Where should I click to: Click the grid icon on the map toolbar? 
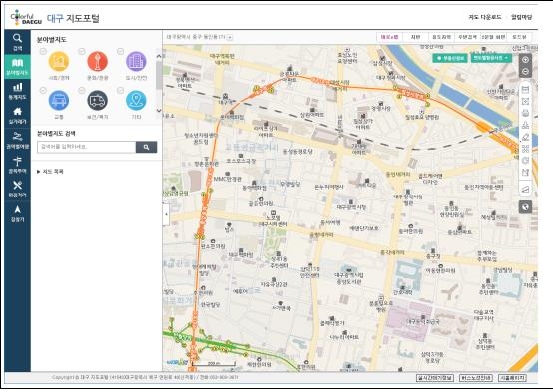[525, 149]
